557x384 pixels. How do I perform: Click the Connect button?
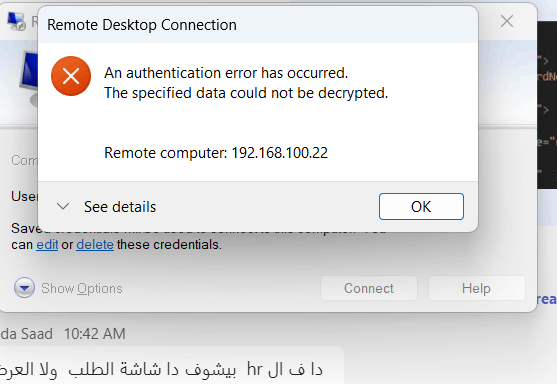click(x=369, y=288)
